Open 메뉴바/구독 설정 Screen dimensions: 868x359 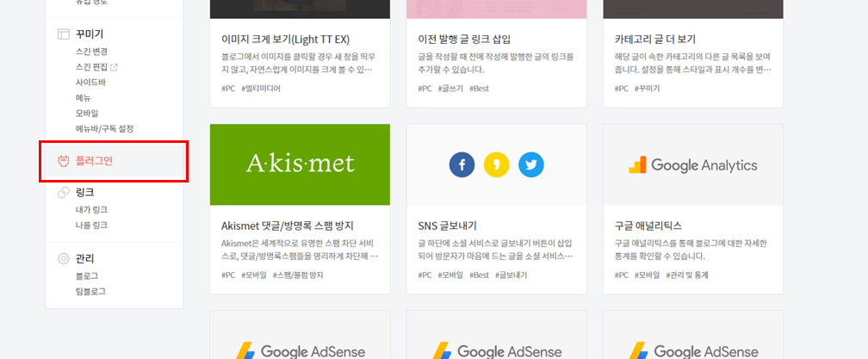tap(104, 129)
